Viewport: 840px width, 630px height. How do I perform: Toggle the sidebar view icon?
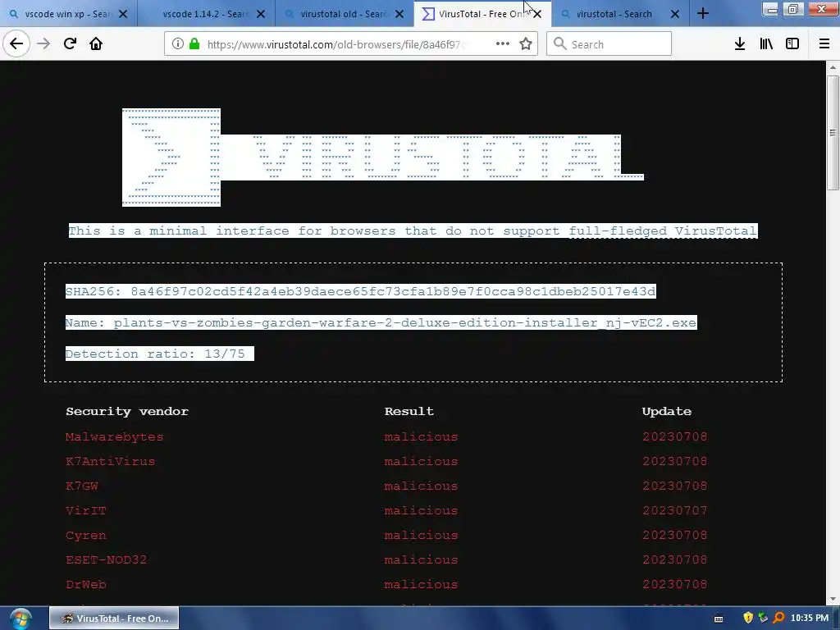[x=792, y=44]
